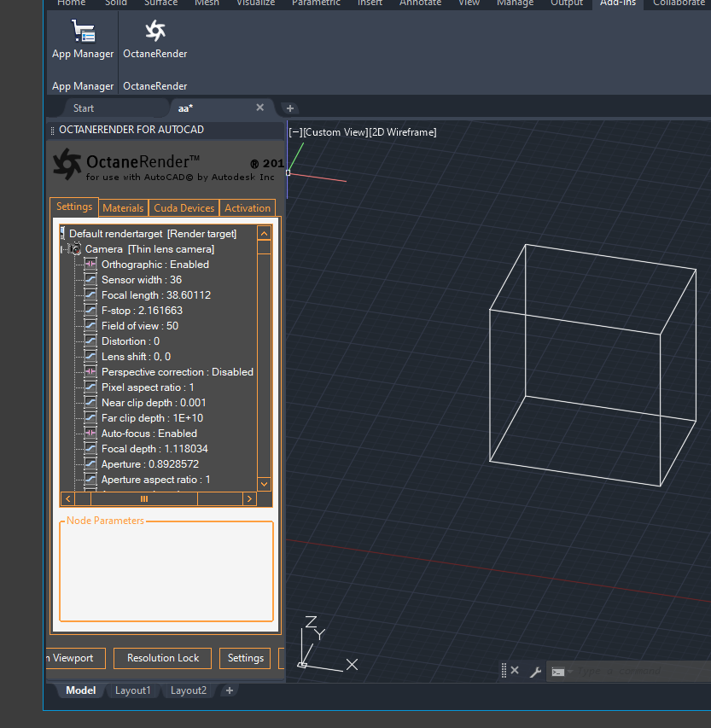This screenshot has height=728, width=711.
Task: Click the Pixel aspect ratio icon
Action: click(90, 387)
